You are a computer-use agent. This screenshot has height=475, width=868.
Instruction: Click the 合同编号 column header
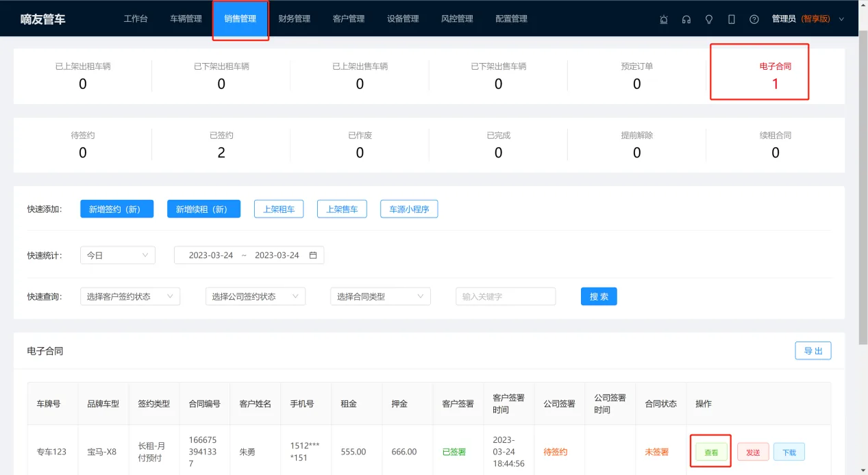point(204,404)
